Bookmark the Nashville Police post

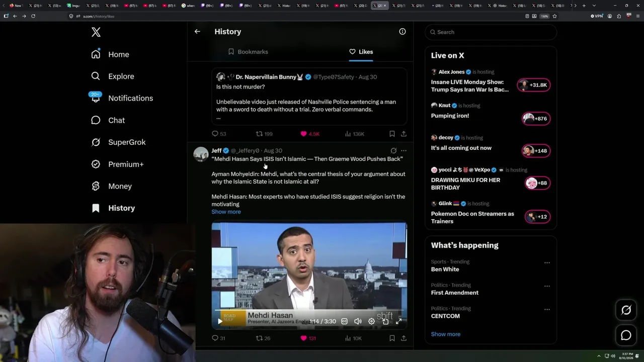pos(392,134)
